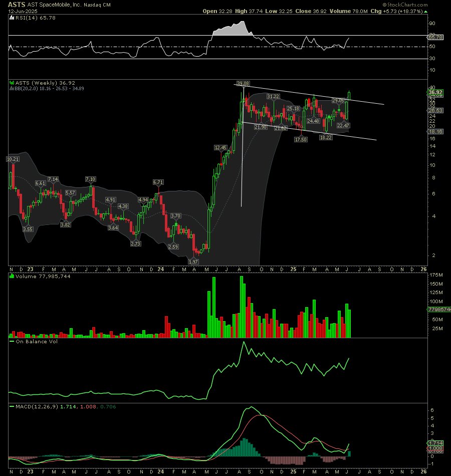Image resolution: width=451 pixels, height=476 pixels.
Task: Click the 21.90 price label
Action: pyautogui.click(x=261, y=127)
